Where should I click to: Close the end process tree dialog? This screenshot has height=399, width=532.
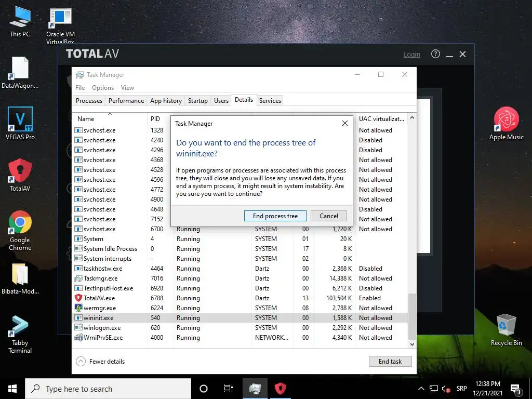pyautogui.click(x=345, y=123)
